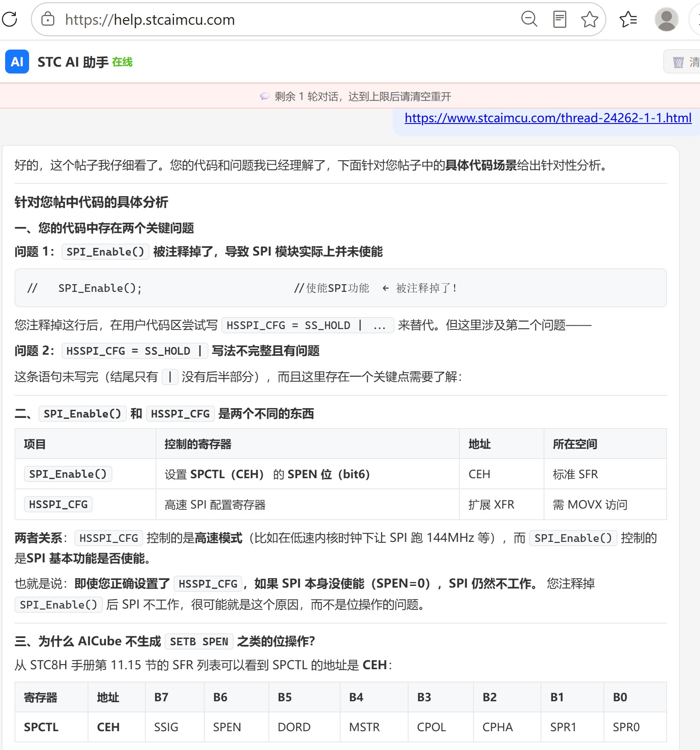Viewport: 700px width, 750px height.
Task: Open the stcaimcu thread-24262 link
Action: pos(548,118)
